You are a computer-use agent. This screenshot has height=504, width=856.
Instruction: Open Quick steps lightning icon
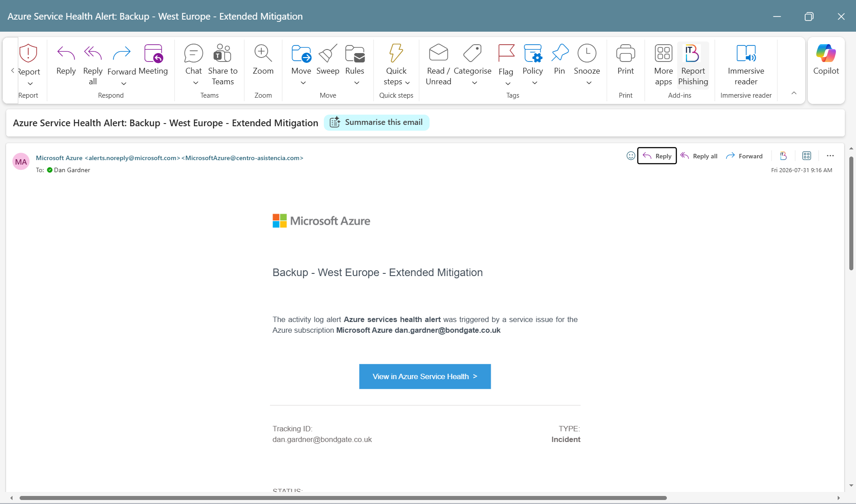[x=396, y=54]
